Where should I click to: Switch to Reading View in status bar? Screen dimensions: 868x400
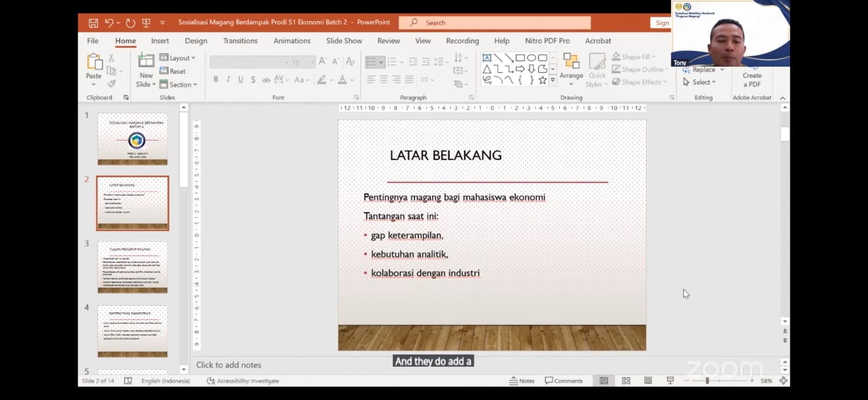(648, 381)
